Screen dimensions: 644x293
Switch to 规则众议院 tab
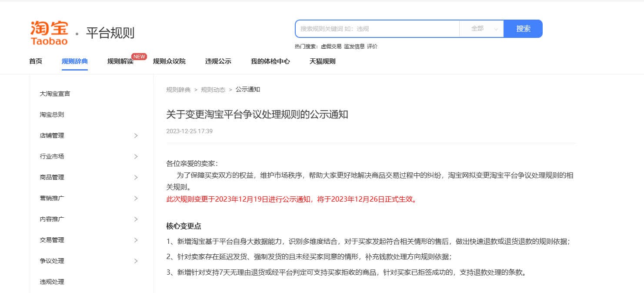coord(169,61)
